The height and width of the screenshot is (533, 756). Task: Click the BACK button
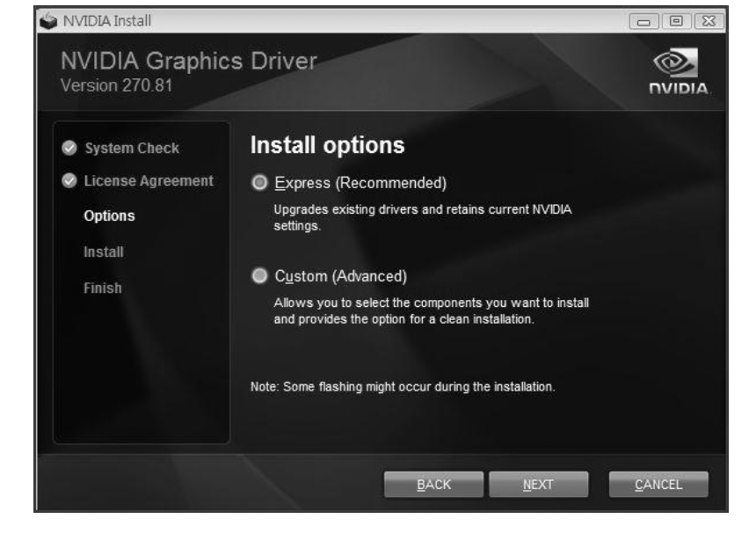(433, 485)
